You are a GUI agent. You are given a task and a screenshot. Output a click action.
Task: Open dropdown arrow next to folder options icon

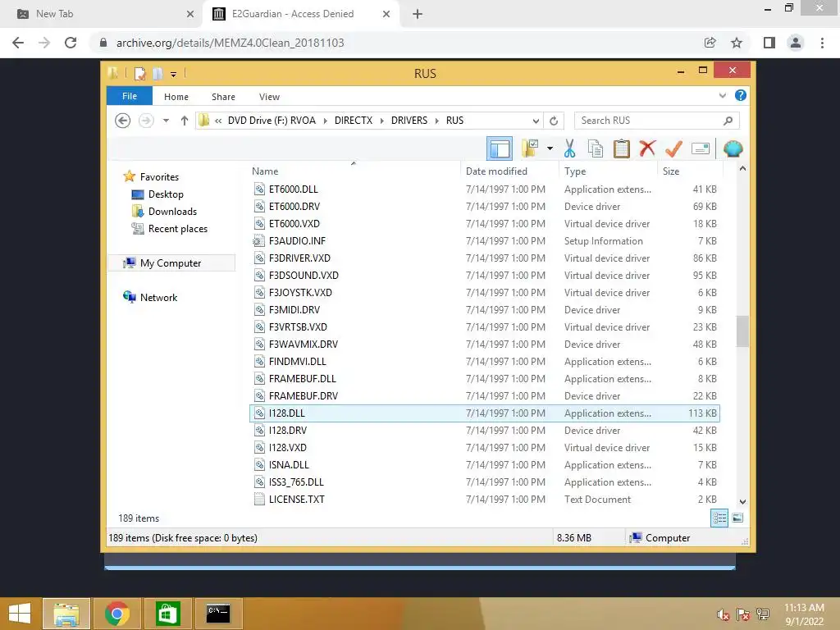(550, 148)
